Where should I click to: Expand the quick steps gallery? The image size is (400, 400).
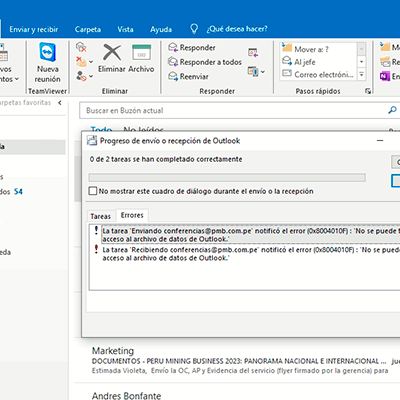pyautogui.click(x=361, y=74)
